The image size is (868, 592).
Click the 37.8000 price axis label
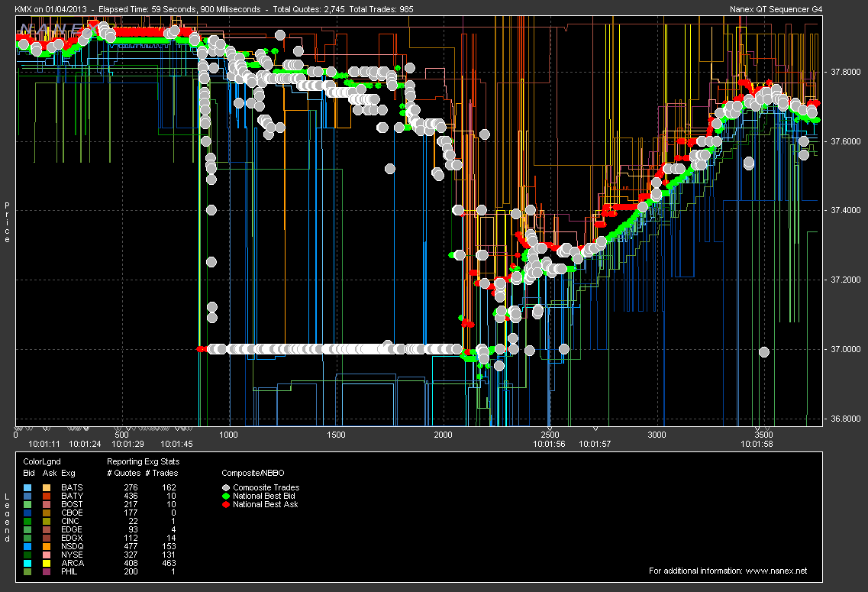pyautogui.click(x=846, y=72)
